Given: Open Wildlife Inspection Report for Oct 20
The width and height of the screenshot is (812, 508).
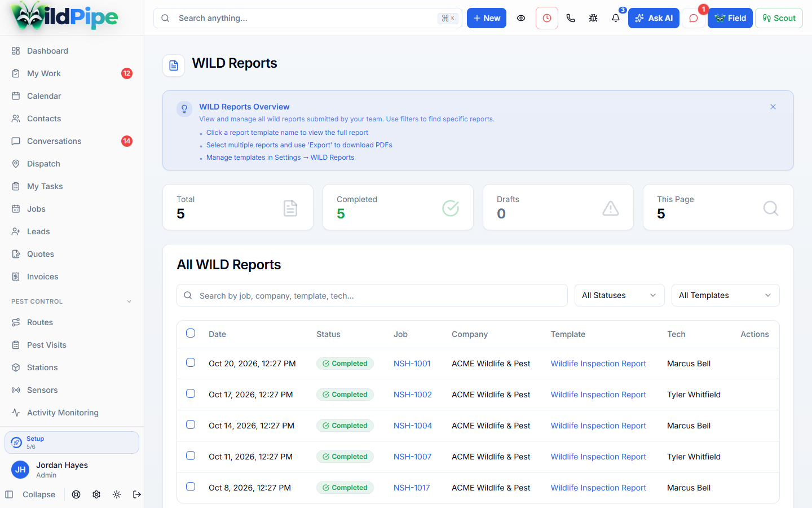Looking at the screenshot, I should tap(598, 364).
